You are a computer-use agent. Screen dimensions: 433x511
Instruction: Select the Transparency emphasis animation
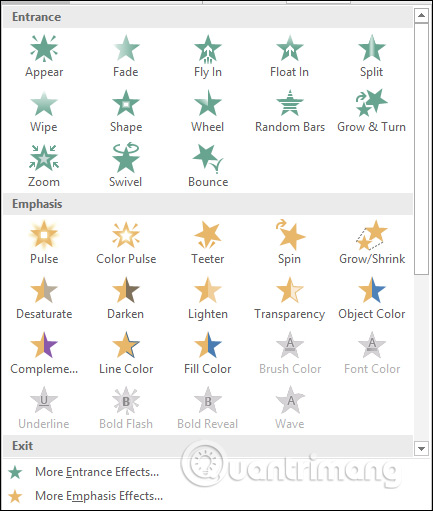pyautogui.click(x=289, y=298)
